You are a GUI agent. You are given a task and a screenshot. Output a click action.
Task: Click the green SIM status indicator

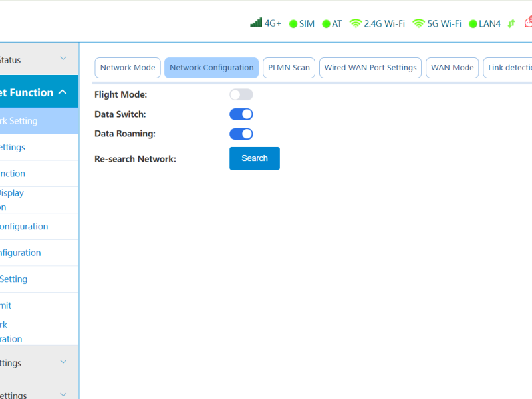pyautogui.click(x=293, y=24)
